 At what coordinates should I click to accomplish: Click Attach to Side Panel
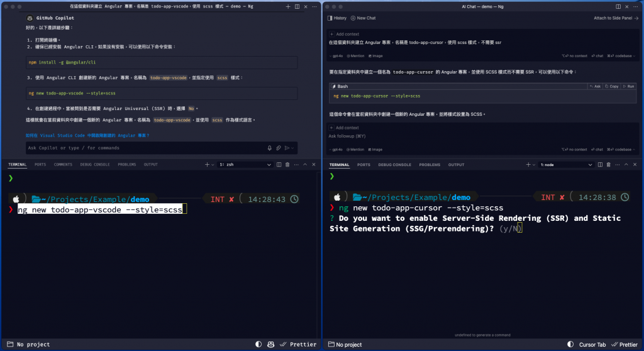tap(616, 18)
